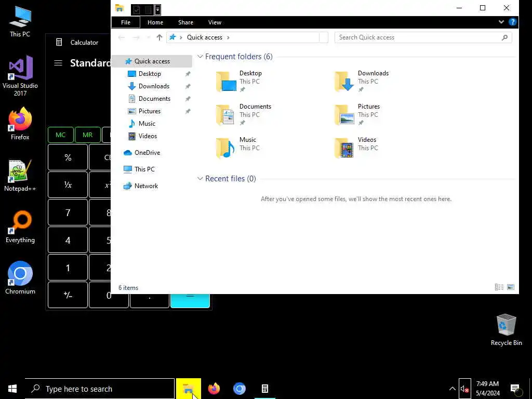Open Customize Quick Access Toolbar dropdown
The width and height of the screenshot is (532, 399).
(158, 9)
